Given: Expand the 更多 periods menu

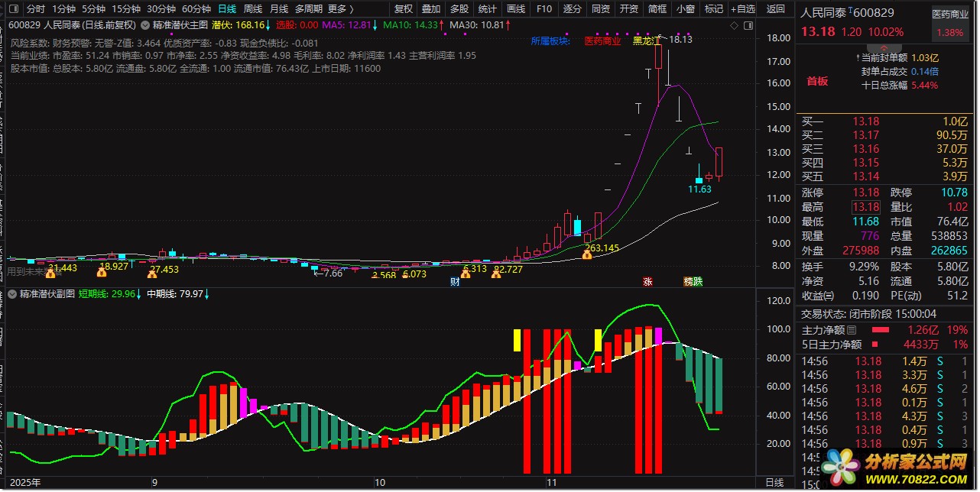Looking at the screenshot, I should click(340, 9).
